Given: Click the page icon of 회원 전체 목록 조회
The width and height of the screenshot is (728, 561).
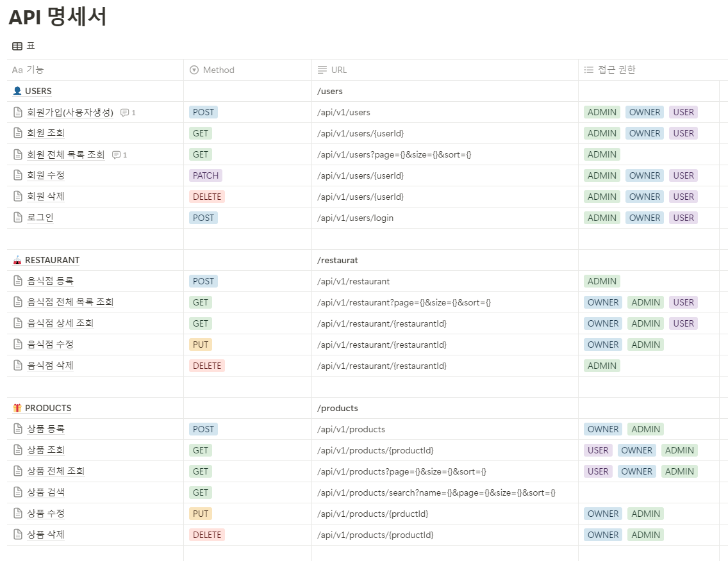Looking at the screenshot, I should coord(18,154).
